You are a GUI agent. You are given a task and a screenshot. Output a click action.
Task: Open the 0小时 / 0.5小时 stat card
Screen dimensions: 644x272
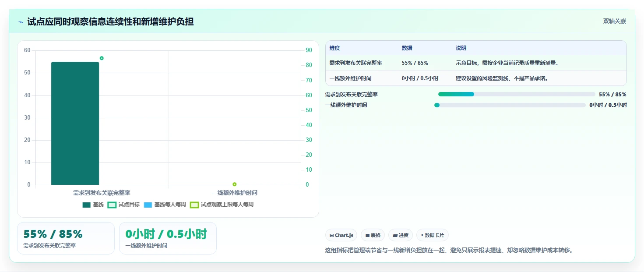pos(168,238)
